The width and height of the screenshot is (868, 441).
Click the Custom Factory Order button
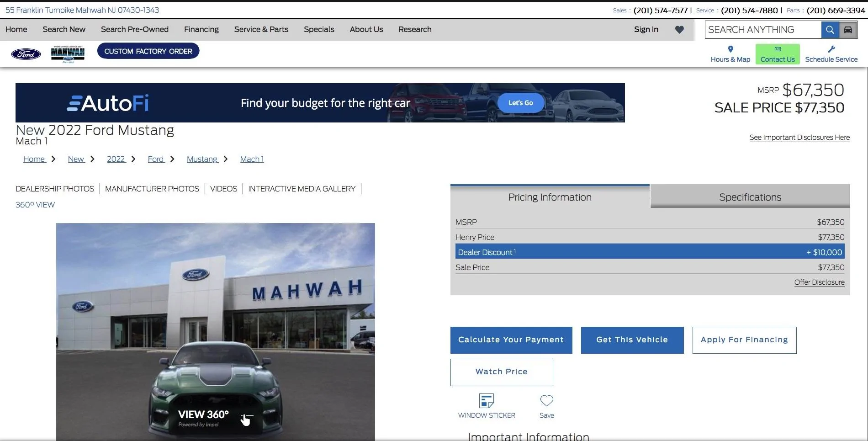(148, 51)
